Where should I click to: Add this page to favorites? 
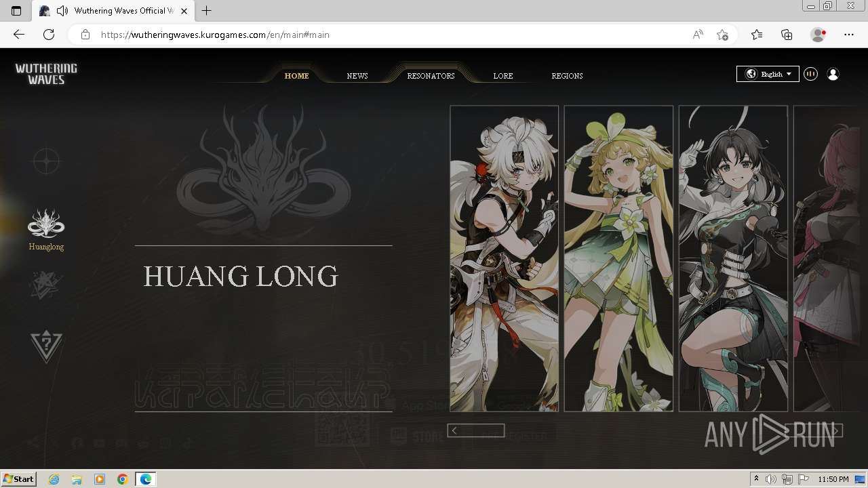point(722,35)
